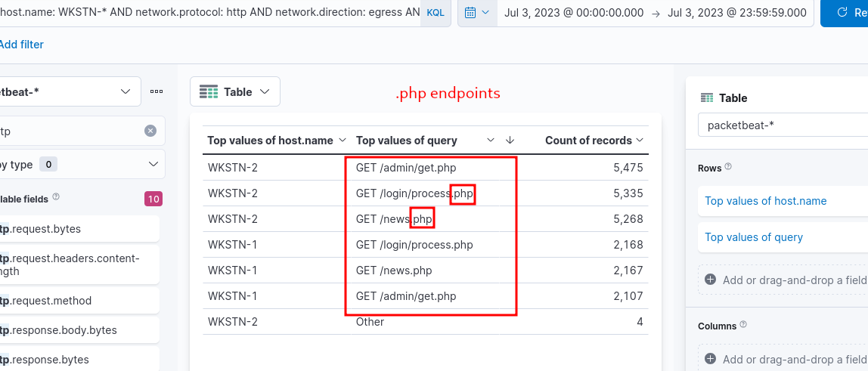Clear the field search input

tap(150, 131)
